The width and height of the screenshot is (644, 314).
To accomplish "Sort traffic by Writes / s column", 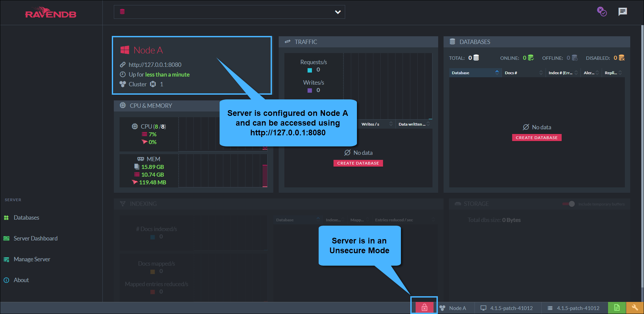I will [377, 124].
